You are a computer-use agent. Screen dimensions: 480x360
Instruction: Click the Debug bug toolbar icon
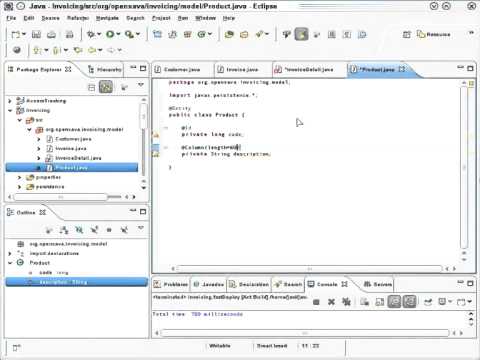pyautogui.click(x=91, y=34)
